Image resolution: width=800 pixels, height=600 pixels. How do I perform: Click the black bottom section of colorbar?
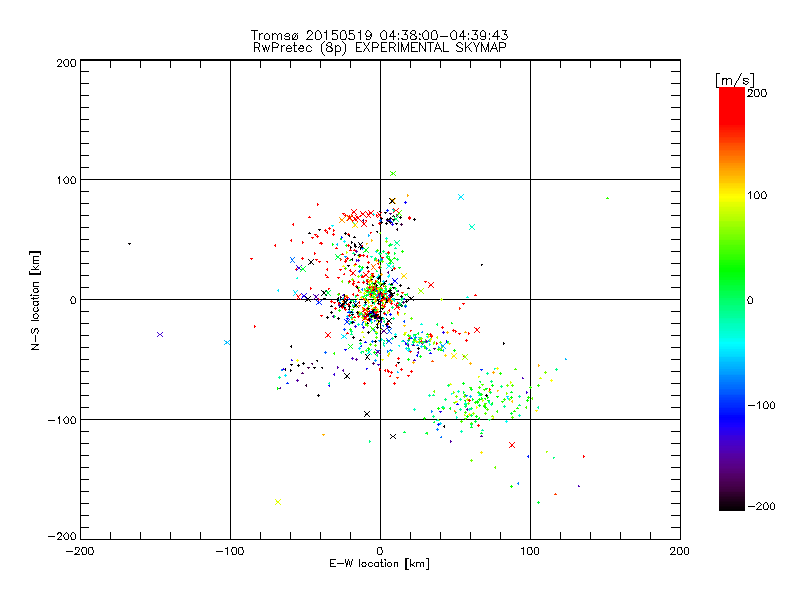[x=732, y=503]
